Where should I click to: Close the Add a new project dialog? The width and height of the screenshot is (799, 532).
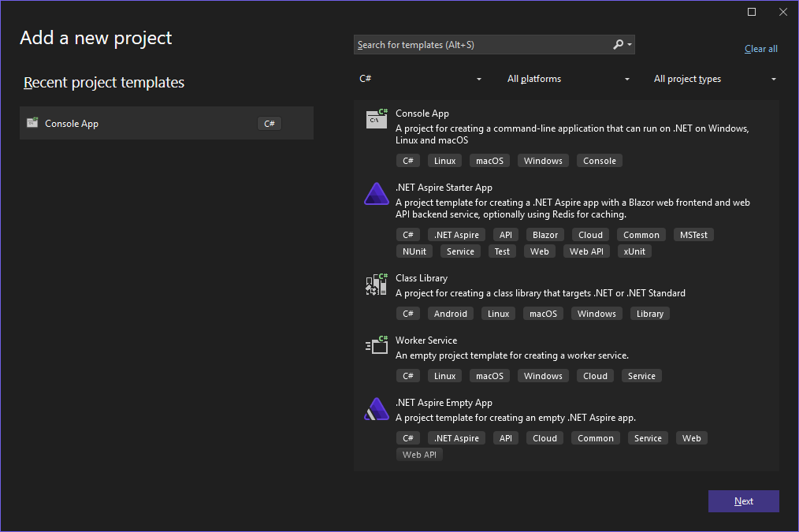783,12
